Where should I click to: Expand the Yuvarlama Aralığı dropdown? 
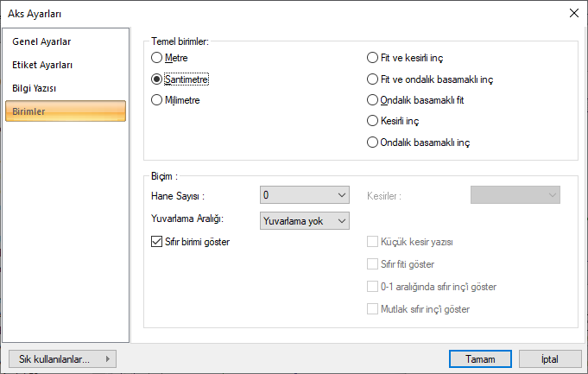pyautogui.click(x=304, y=220)
